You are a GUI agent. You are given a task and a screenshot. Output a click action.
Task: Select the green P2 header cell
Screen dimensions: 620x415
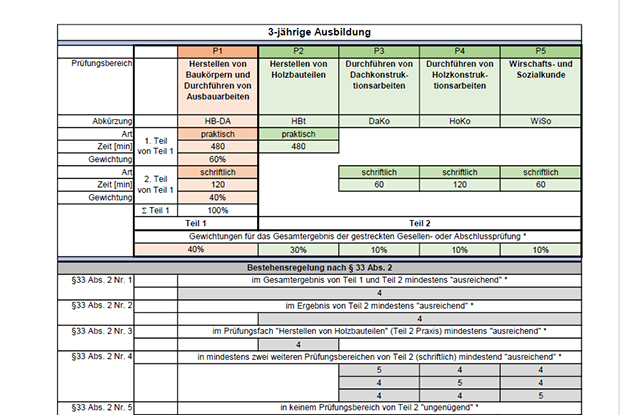tap(299, 51)
